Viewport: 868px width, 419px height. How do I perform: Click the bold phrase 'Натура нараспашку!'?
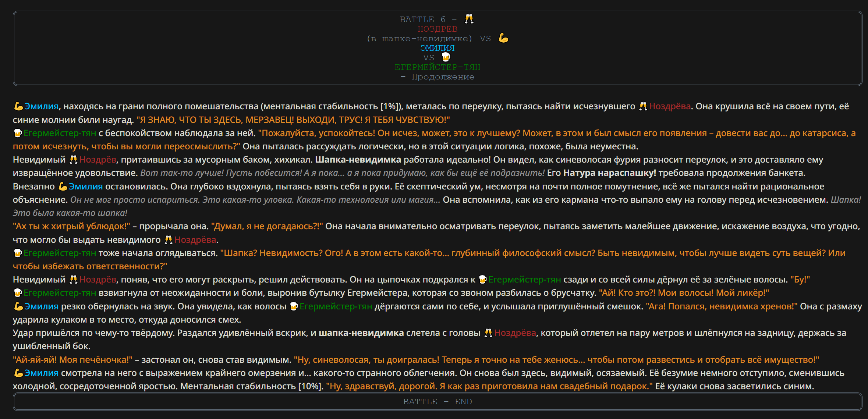click(610, 173)
